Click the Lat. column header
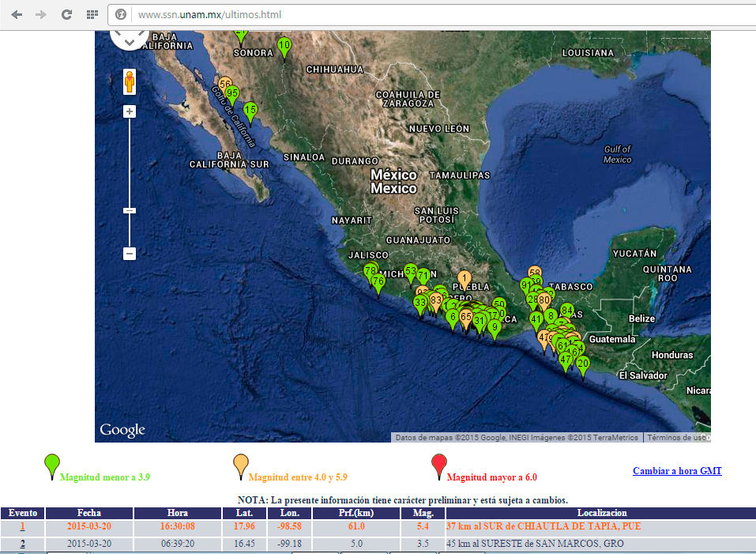 point(244,513)
